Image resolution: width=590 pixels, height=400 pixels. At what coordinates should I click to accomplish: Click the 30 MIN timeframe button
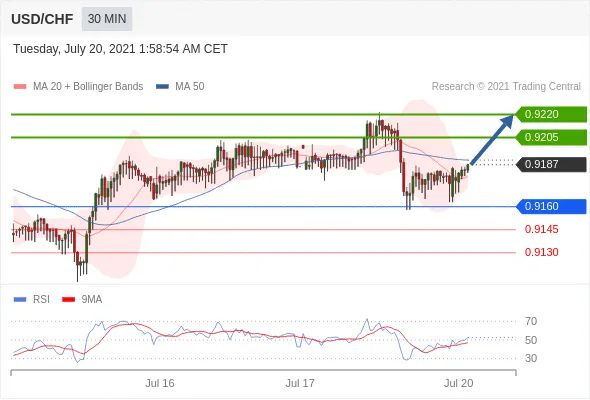pos(107,19)
